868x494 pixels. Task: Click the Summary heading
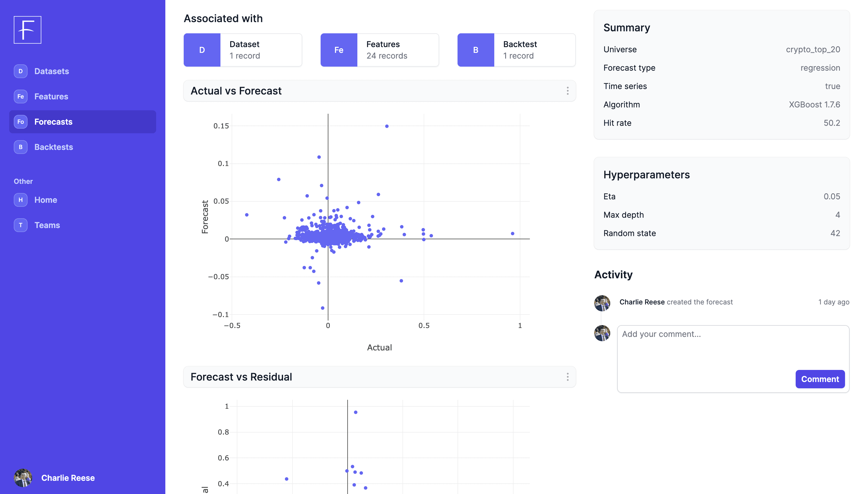click(x=627, y=28)
